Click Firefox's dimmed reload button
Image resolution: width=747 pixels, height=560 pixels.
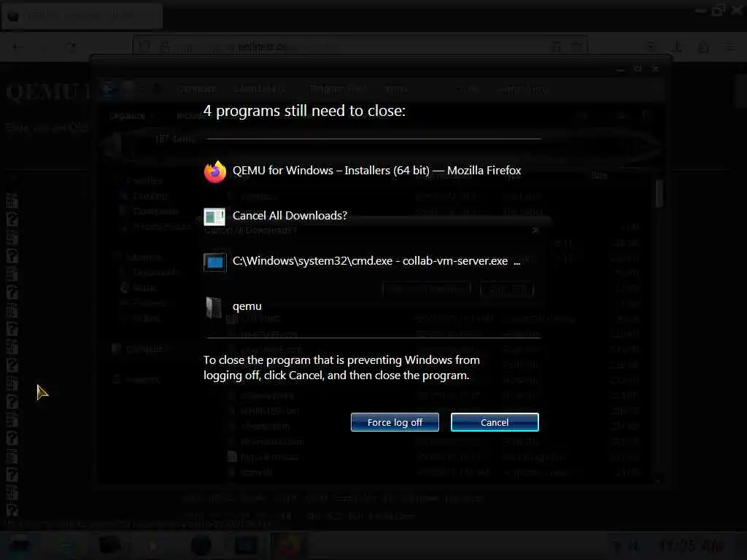click(71, 47)
